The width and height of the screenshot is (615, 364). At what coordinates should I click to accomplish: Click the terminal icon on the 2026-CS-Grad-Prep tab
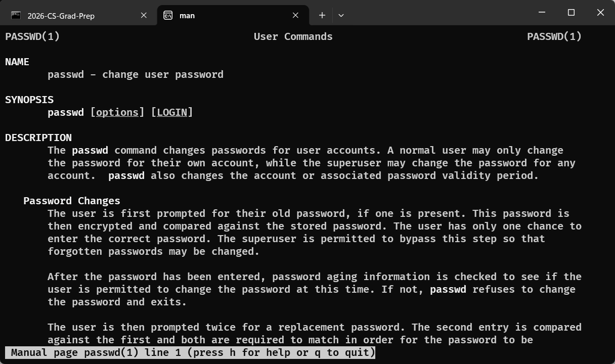[x=16, y=15]
